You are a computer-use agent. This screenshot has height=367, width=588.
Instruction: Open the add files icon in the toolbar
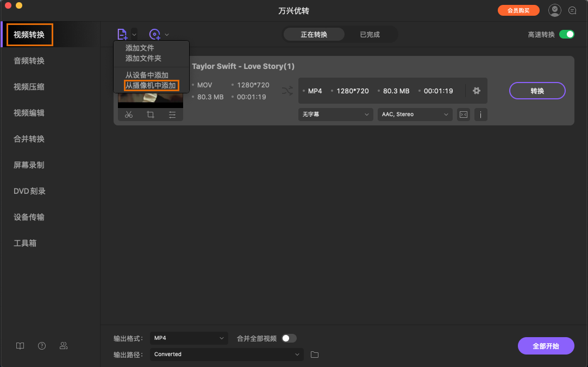(122, 34)
